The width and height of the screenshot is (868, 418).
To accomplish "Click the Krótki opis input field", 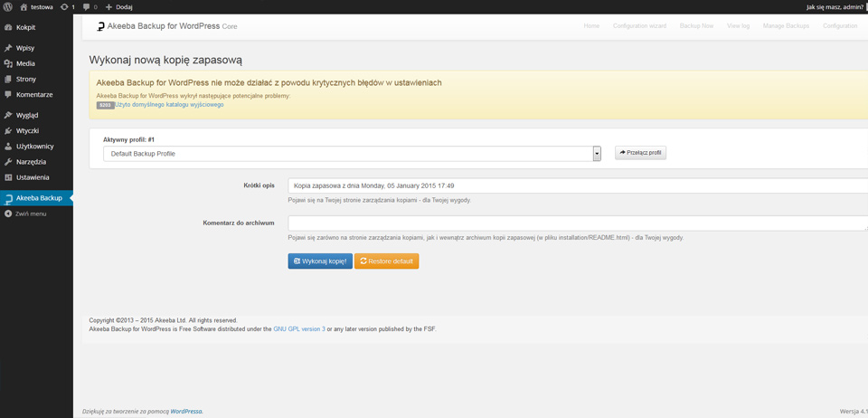I will tap(578, 186).
